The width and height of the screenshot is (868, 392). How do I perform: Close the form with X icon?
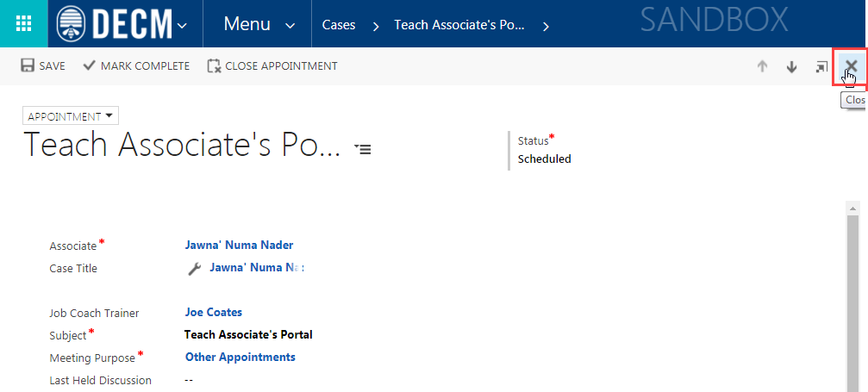(851, 66)
